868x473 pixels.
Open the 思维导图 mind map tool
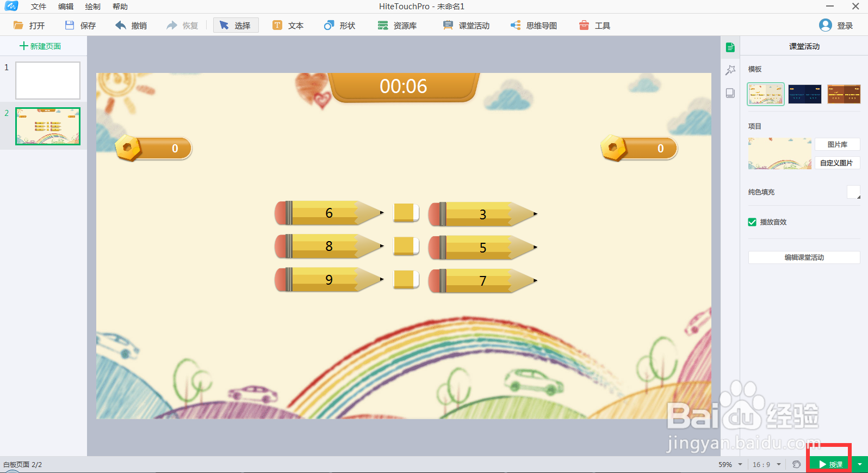click(534, 26)
